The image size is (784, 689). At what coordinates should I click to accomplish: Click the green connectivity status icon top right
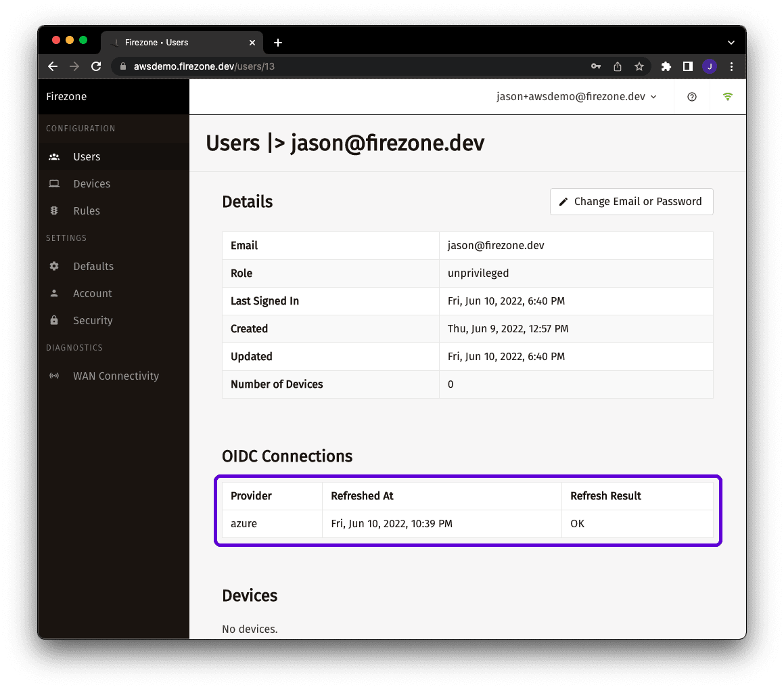727,97
